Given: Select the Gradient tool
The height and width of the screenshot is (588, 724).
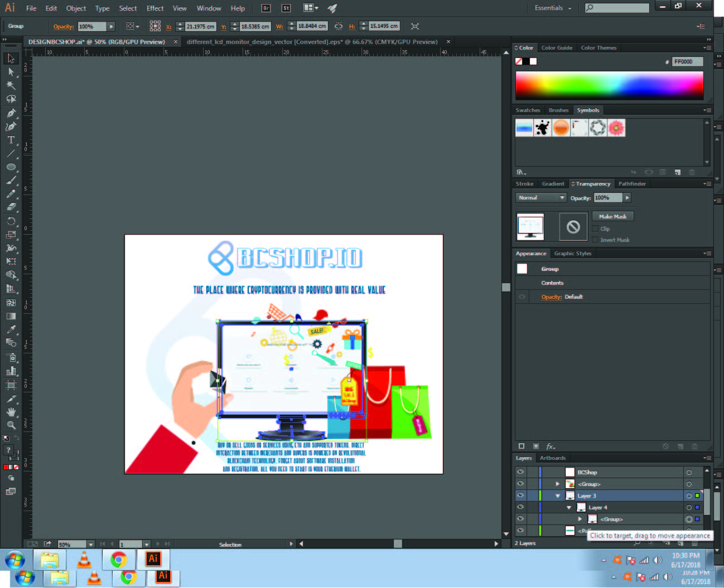Looking at the screenshot, I should [11, 316].
